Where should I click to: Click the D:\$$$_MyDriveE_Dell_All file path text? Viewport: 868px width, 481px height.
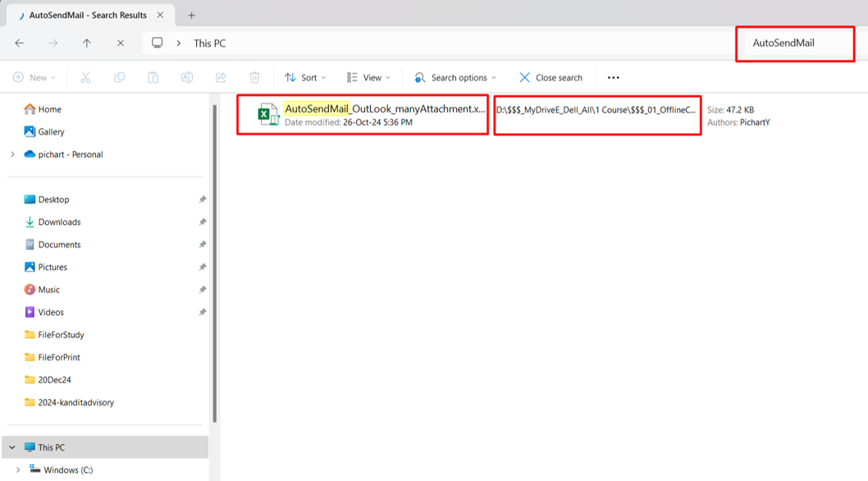click(x=596, y=110)
